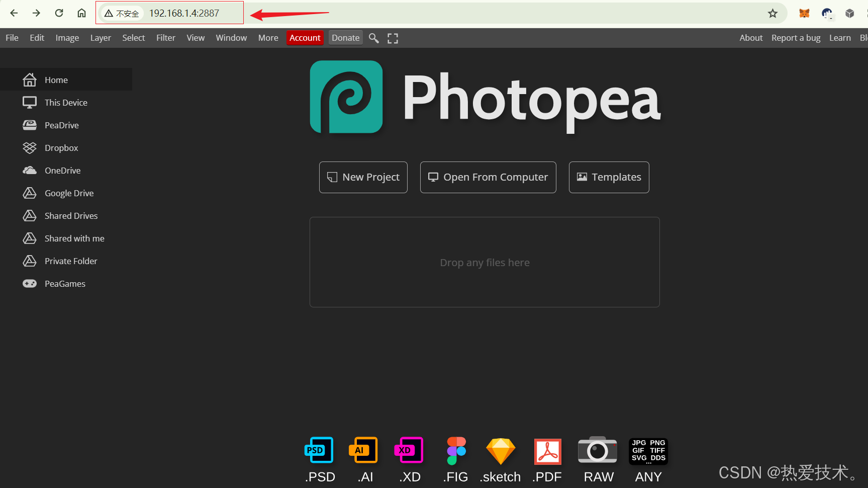
Task: Open the About link
Action: click(x=751, y=38)
